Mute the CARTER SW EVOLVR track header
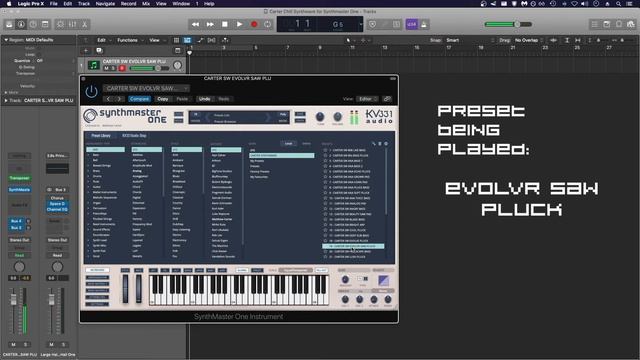Viewport: 640px width, 360px height. (x=107, y=68)
